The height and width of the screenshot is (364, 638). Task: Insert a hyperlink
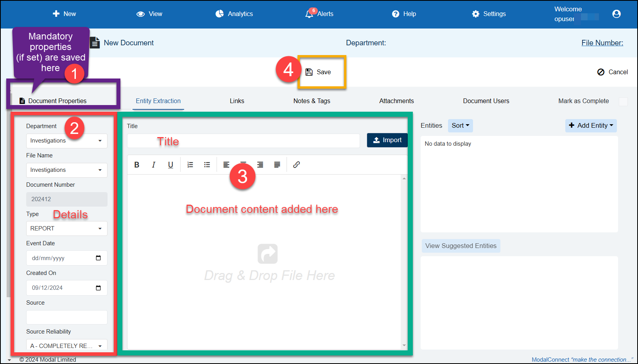pos(297,165)
